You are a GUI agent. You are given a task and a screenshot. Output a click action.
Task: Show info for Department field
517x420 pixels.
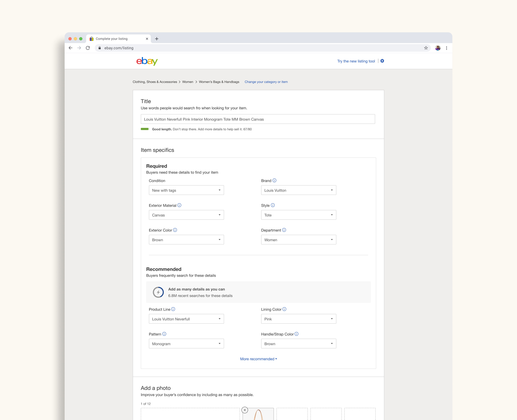tap(284, 230)
